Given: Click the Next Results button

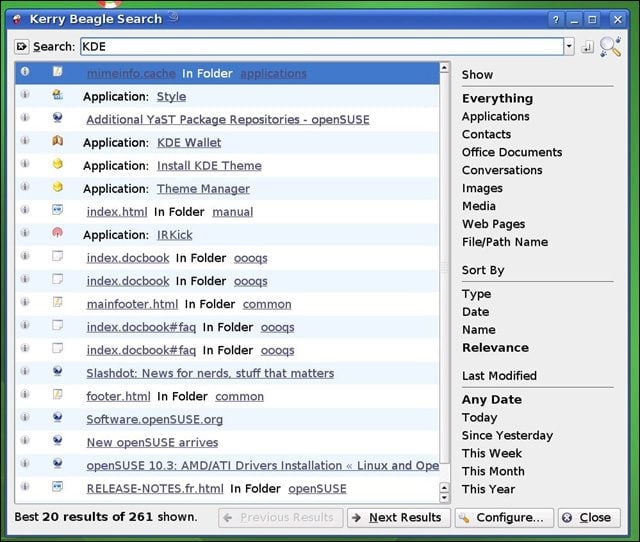Looking at the screenshot, I should (399, 518).
